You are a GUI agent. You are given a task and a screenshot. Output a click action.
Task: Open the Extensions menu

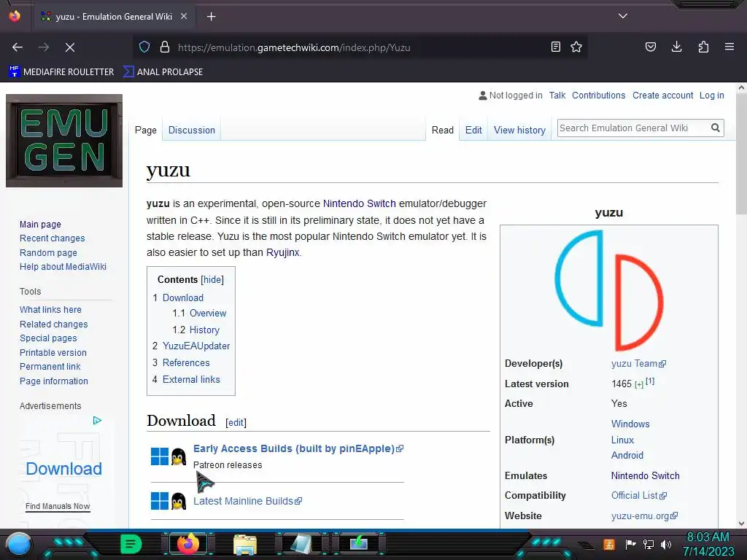tap(703, 47)
